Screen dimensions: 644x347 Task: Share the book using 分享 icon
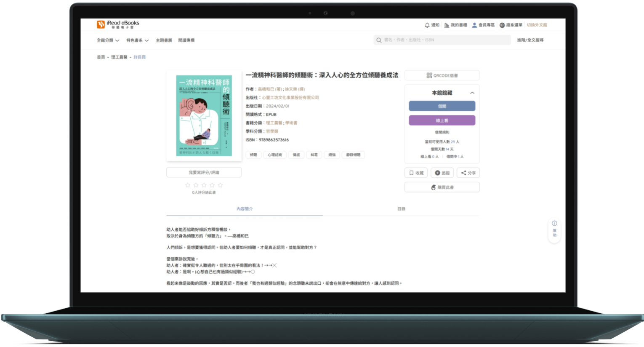tap(463, 173)
